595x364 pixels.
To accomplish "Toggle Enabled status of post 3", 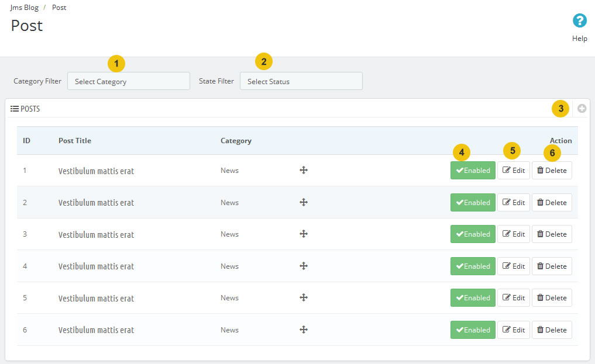I will (473, 234).
